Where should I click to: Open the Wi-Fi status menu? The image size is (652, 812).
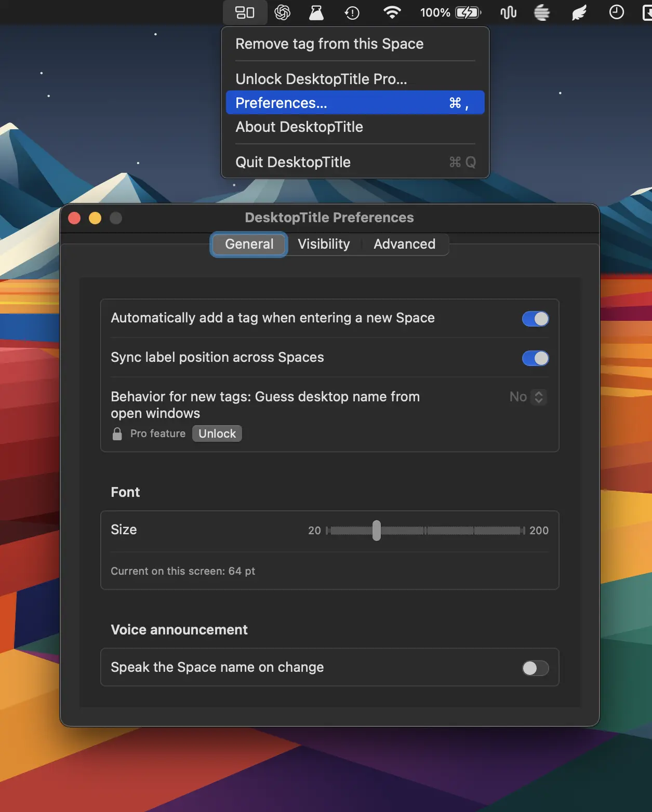pos(392,12)
